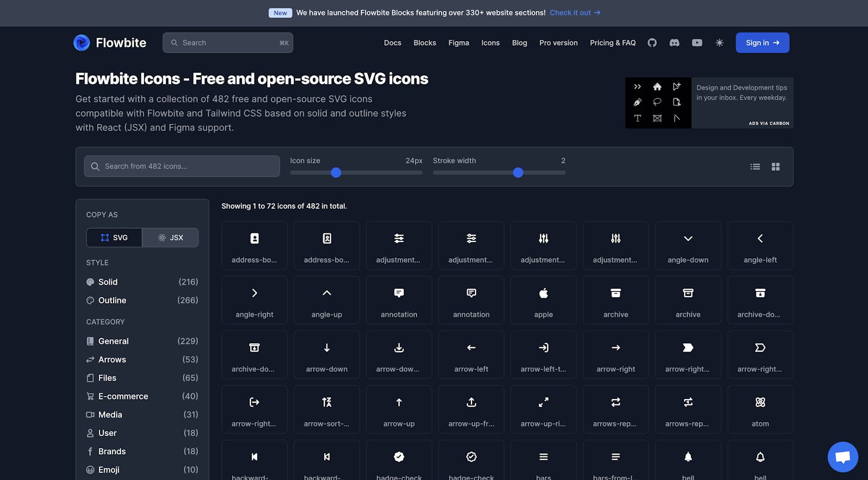Viewport: 868px width, 480px height.
Task: Click the Icon size slider handle
Action: [x=336, y=173]
